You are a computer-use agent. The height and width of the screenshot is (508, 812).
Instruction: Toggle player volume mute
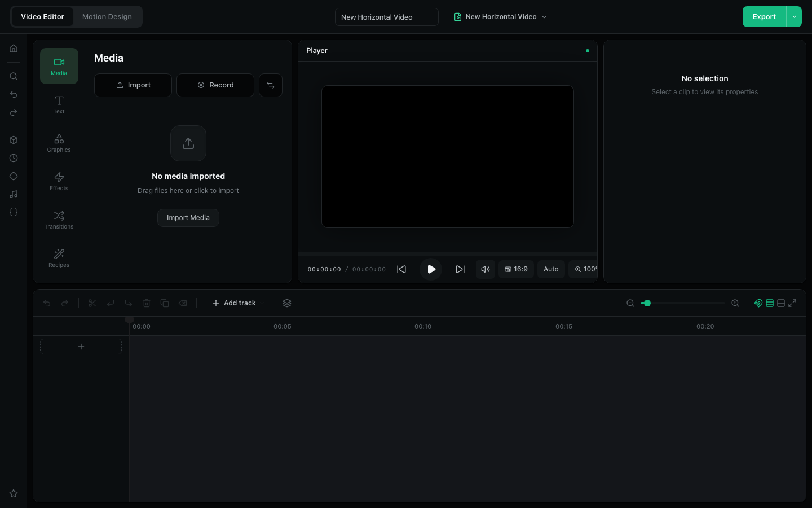point(486,269)
